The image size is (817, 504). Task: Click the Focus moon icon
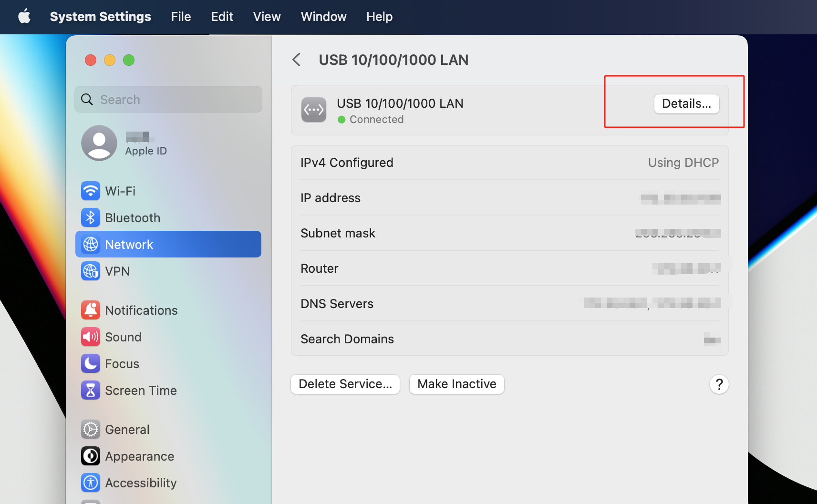[x=91, y=364]
